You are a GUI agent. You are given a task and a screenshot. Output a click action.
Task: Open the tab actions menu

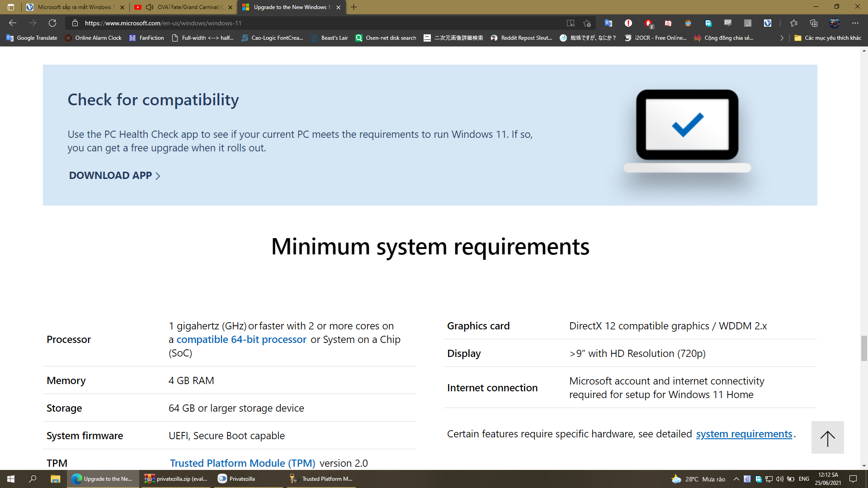11,7
